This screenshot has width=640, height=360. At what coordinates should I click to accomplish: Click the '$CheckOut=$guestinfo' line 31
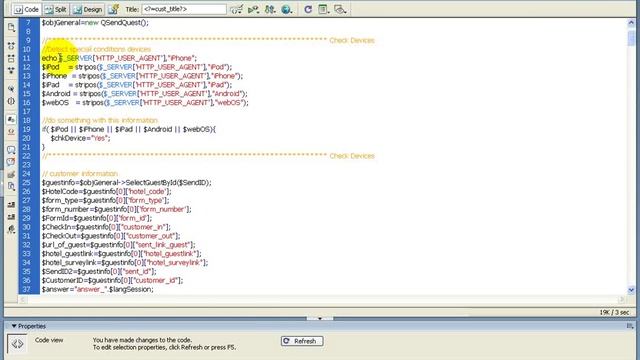[x=111, y=236]
